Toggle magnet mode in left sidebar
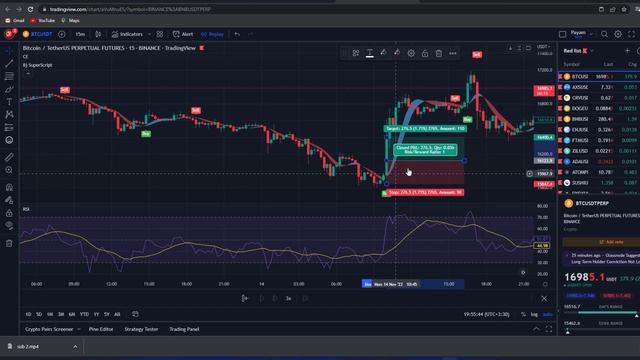Screen dimensions: 640x360 coord(9,187)
